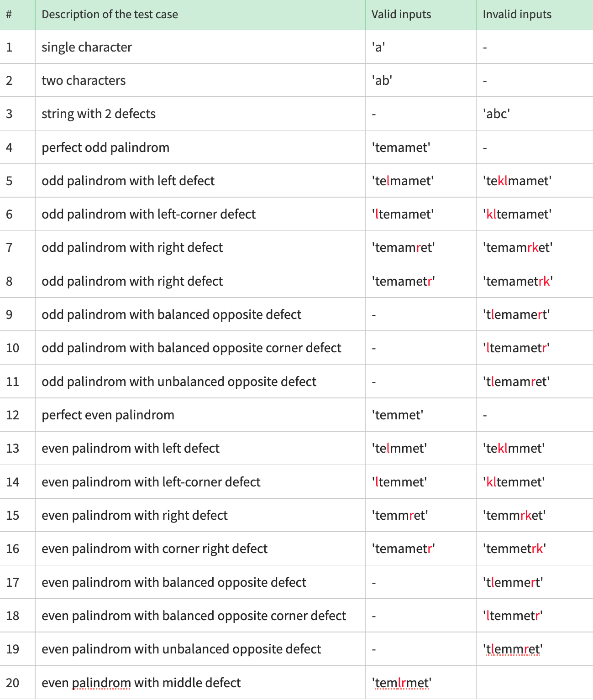Screen dimensions: 593x700
Task: Select the 'Invalid inputs' column header
Action: tap(535, 15)
